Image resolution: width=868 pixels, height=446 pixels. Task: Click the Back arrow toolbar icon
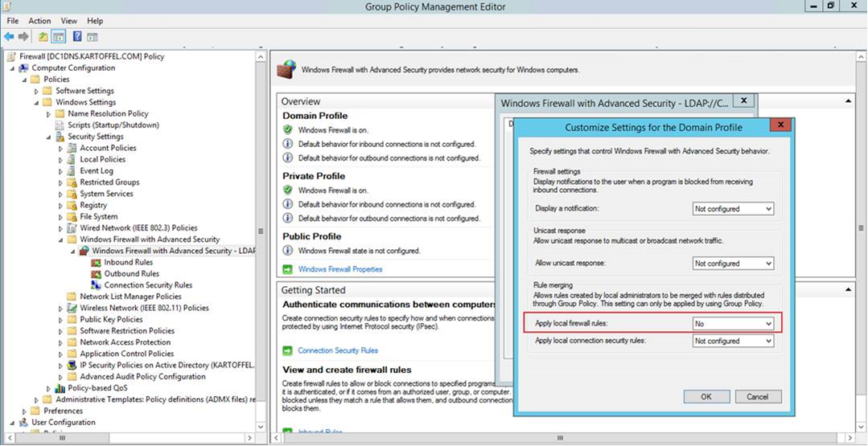point(9,36)
